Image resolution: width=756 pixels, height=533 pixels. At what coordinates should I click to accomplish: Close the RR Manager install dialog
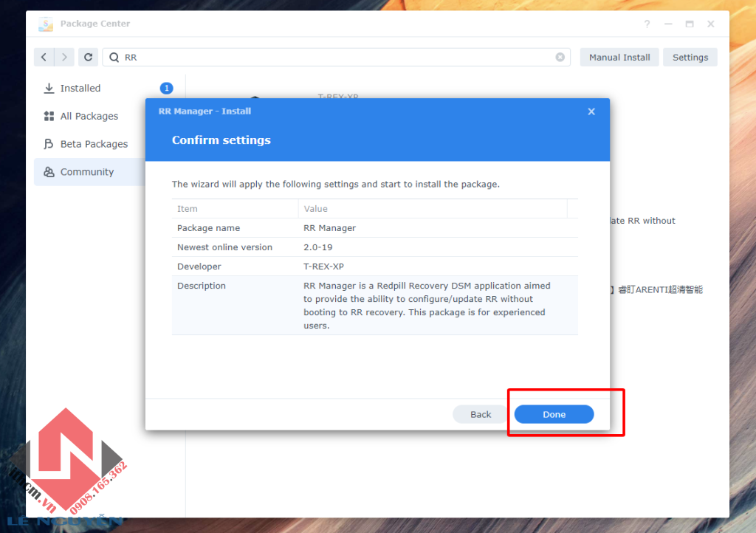click(x=591, y=111)
